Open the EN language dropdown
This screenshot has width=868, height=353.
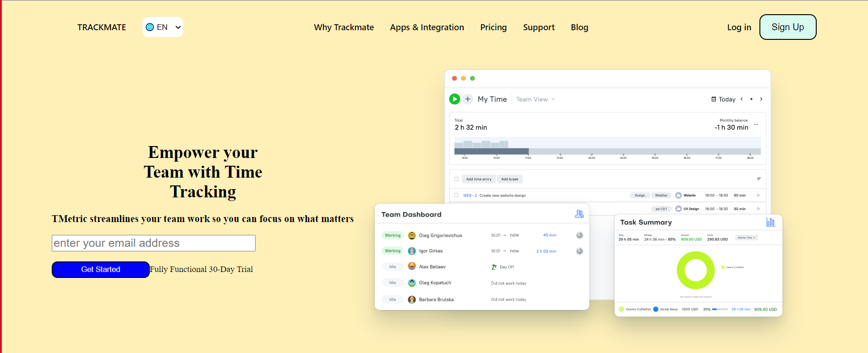click(x=163, y=27)
